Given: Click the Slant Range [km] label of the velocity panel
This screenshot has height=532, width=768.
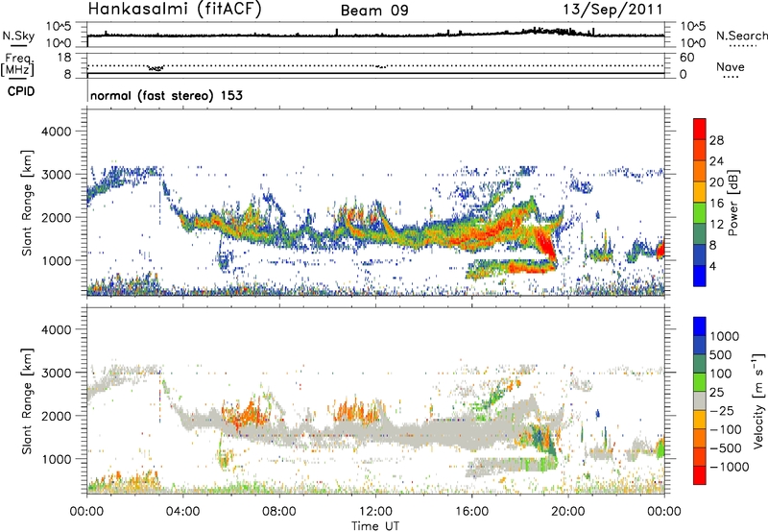Looking at the screenshot, I should point(27,401).
